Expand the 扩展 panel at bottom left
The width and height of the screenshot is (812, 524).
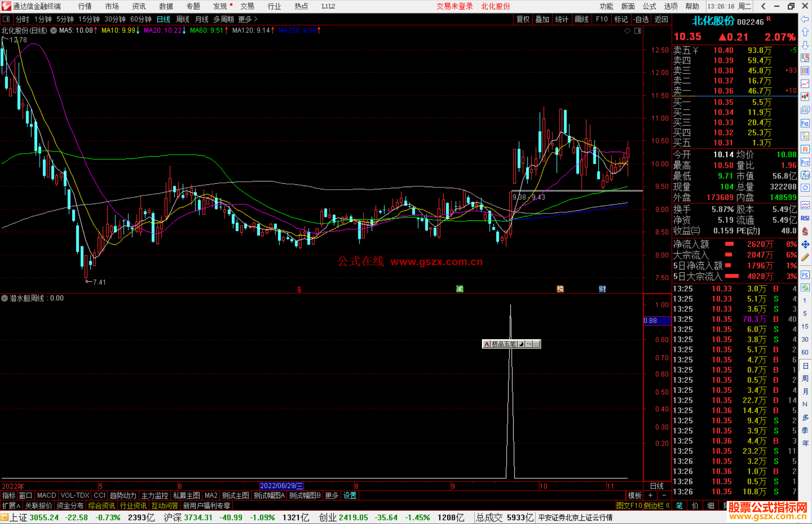click(11, 506)
